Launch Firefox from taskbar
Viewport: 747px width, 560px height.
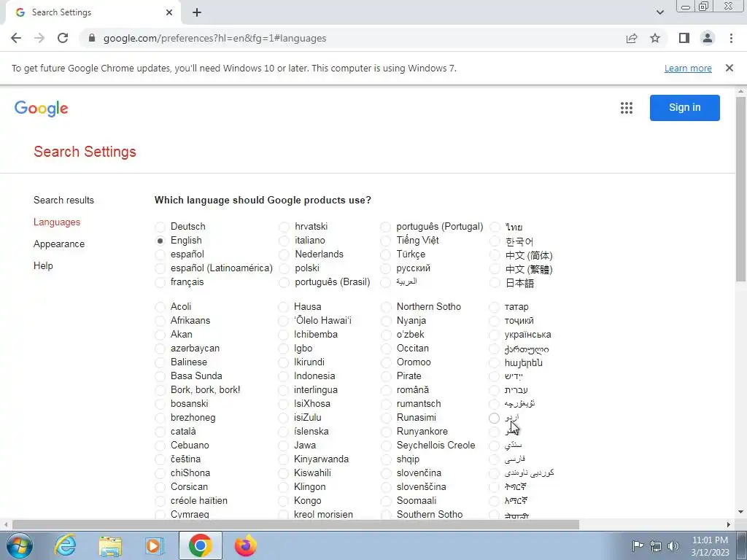tap(245, 545)
